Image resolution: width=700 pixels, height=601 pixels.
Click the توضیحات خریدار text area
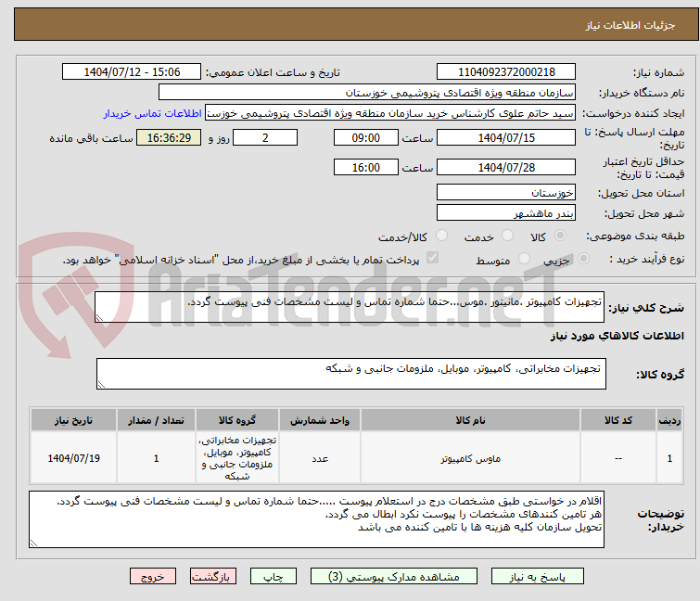(316, 519)
